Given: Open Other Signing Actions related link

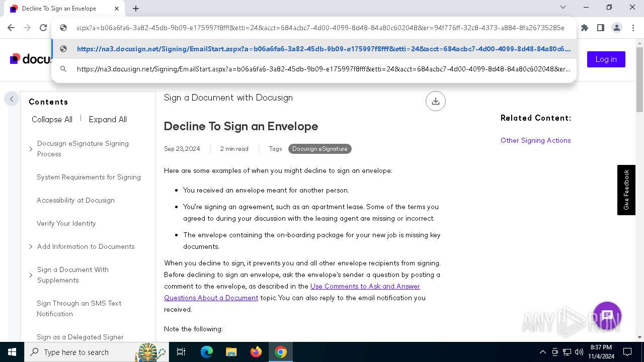Looking at the screenshot, I should point(536,141).
